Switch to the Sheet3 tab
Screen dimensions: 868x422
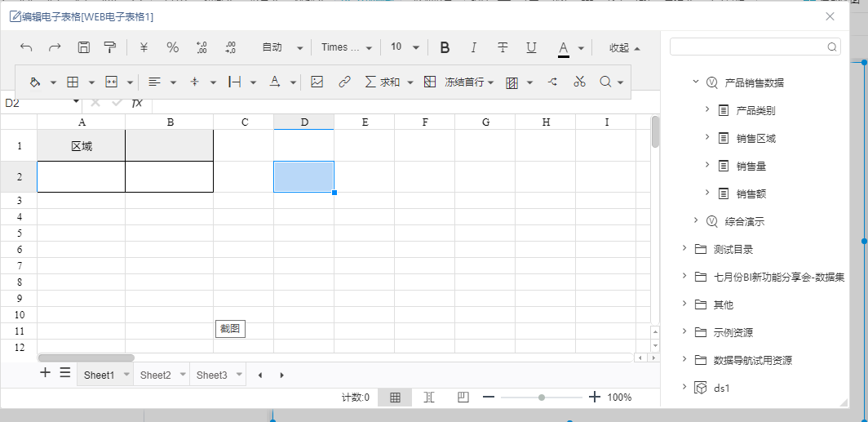[x=211, y=375]
